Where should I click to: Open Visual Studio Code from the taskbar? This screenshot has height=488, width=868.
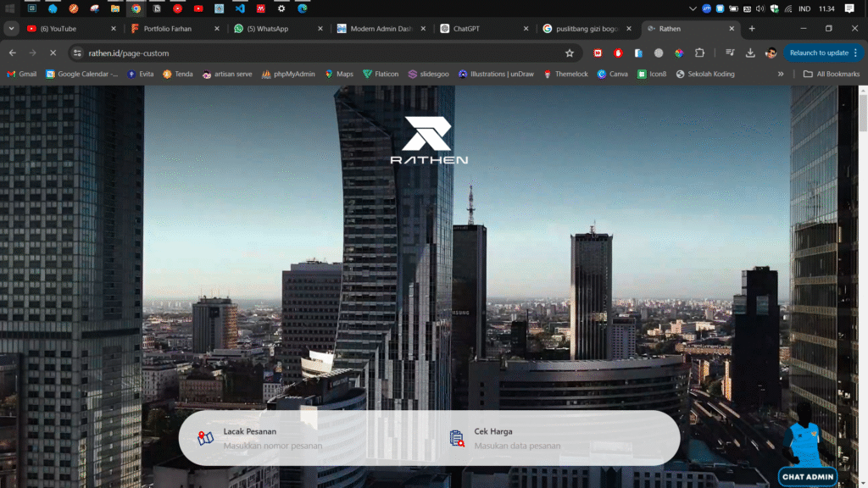pos(240,8)
